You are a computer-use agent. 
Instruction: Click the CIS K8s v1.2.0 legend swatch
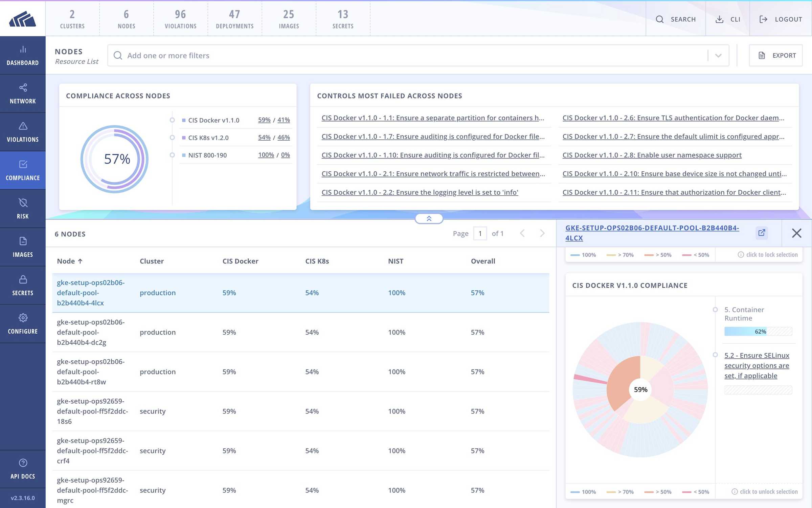coord(184,138)
